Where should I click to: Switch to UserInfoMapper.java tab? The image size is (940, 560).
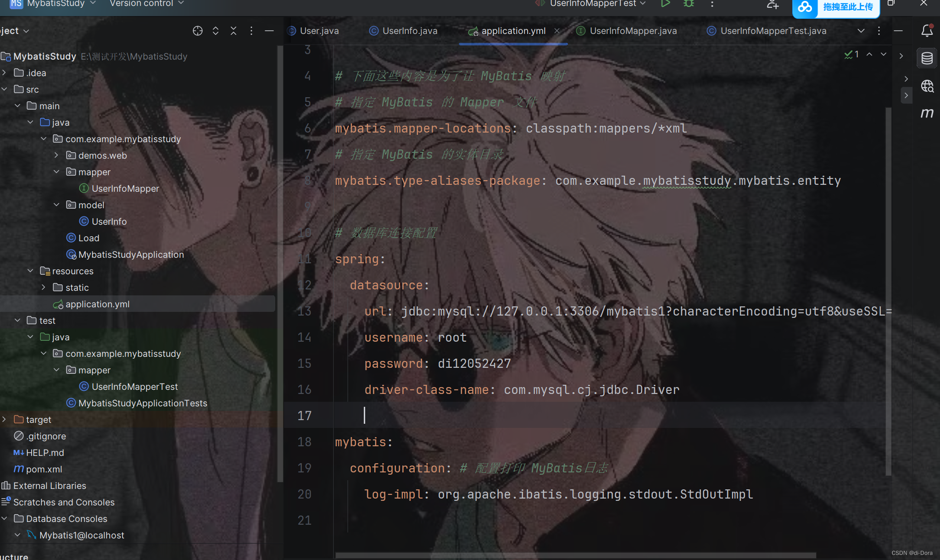point(633,31)
